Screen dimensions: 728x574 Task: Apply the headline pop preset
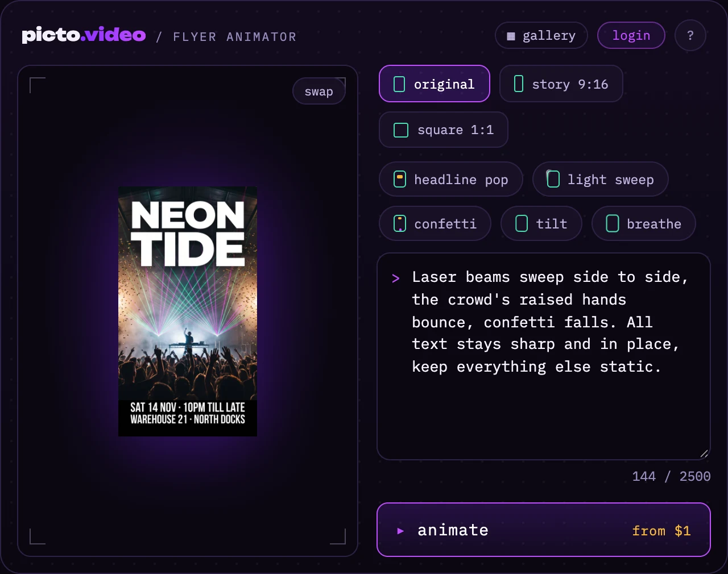(450, 179)
